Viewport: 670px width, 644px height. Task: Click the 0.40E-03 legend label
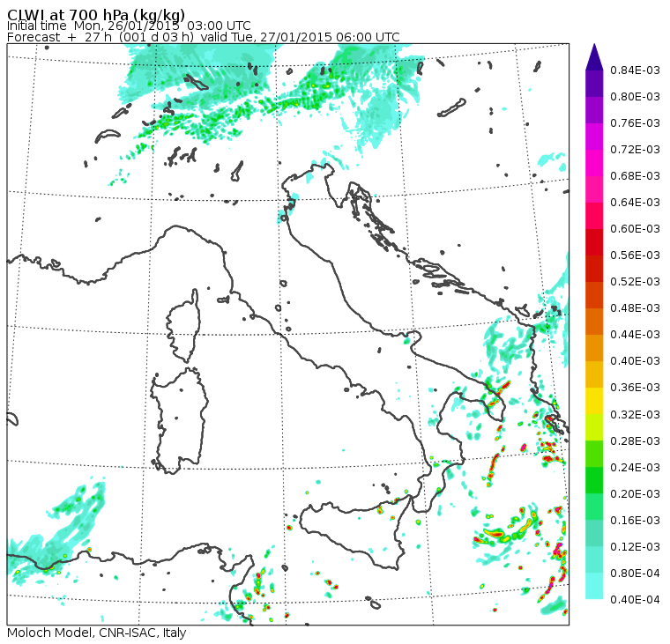pos(635,361)
